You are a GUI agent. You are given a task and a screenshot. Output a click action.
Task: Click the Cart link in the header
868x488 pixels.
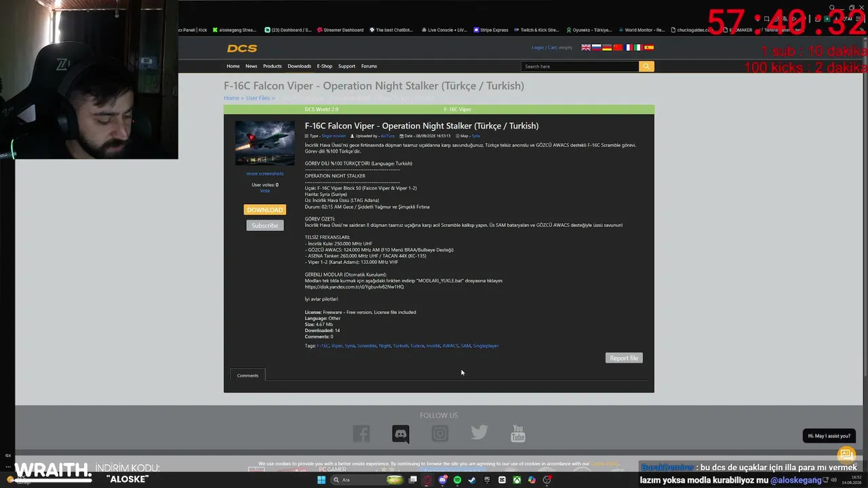(553, 47)
